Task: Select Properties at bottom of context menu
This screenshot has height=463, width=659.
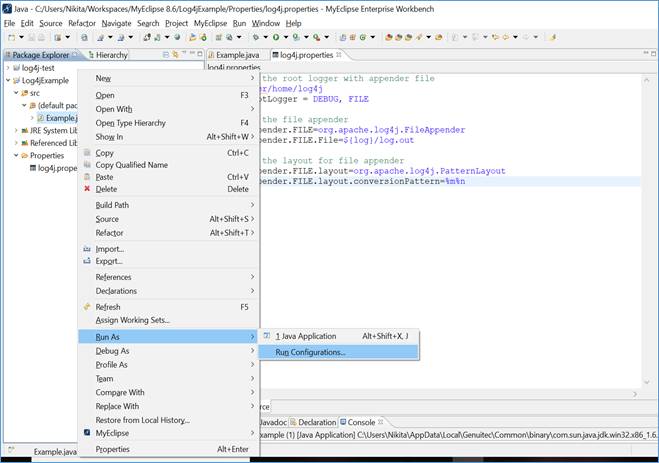Action: pyautogui.click(x=169, y=449)
